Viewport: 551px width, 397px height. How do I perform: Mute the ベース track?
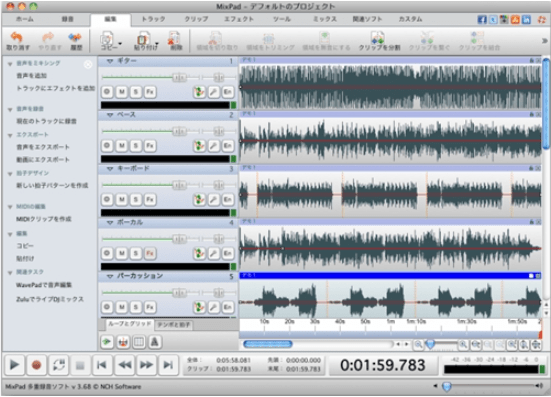tap(122, 146)
